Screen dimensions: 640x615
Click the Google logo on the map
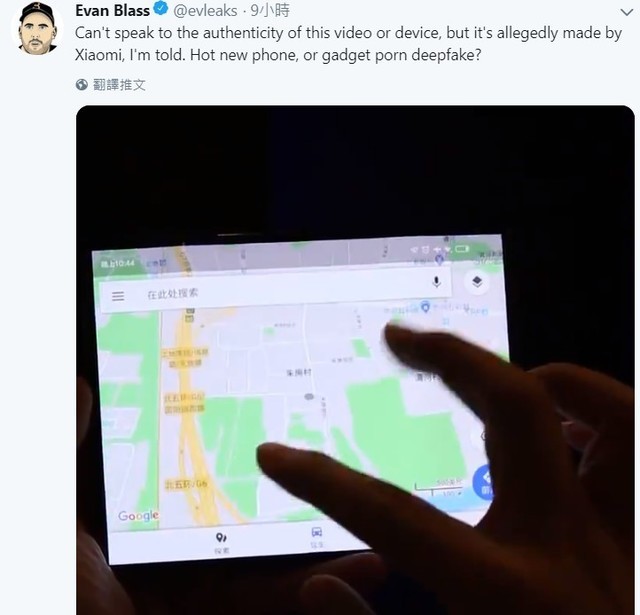[x=138, y=516]
